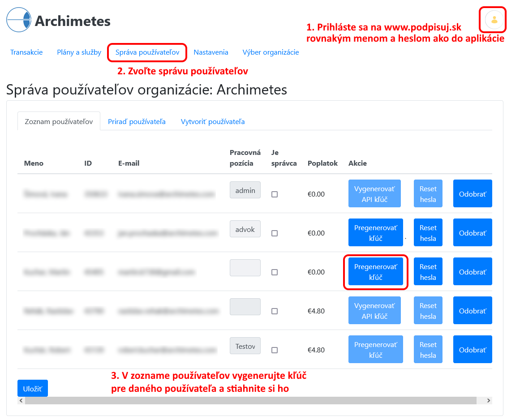Toggle admin checkbox for the 'advok' user row
The height and width of the screenshot is (420, 507).
(x=275, y=233)
